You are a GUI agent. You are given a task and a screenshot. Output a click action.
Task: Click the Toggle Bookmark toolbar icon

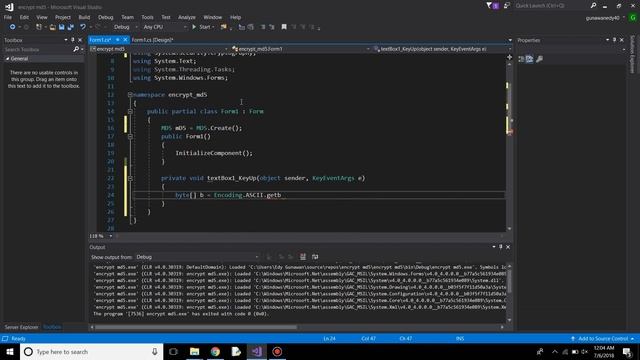[284, 27]
